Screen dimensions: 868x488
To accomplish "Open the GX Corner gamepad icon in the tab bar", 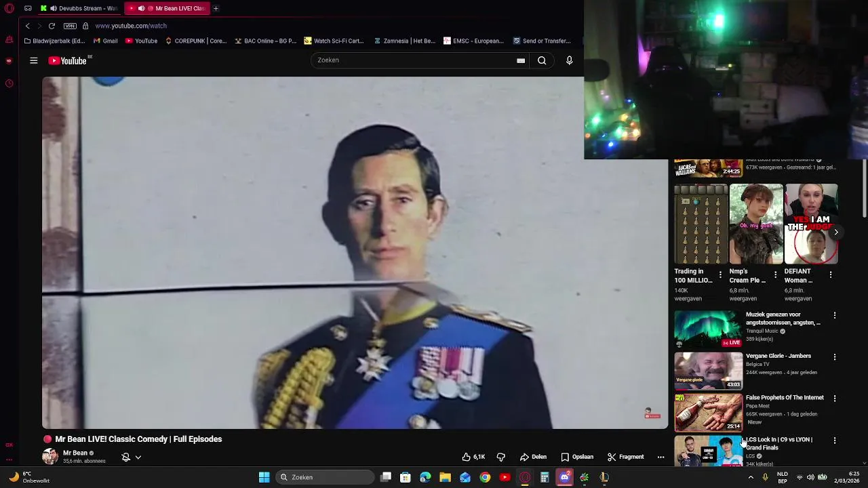I will (28, 8).
